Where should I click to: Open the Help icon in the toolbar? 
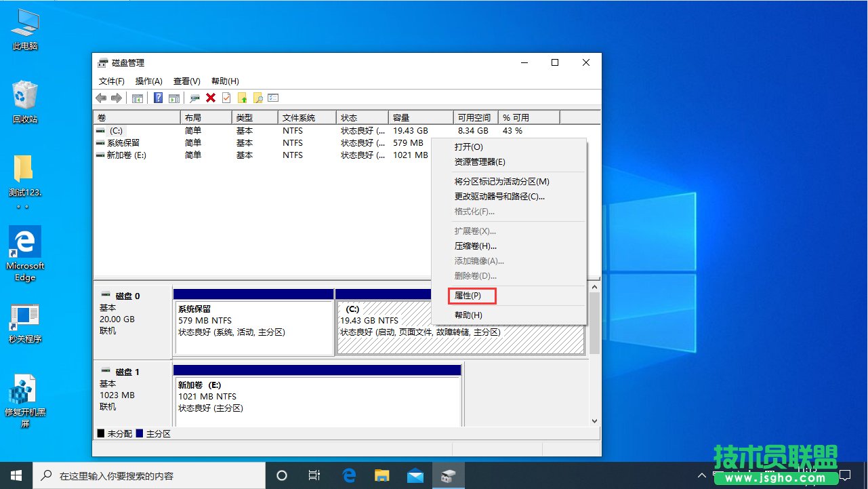(x=158, y=97)
